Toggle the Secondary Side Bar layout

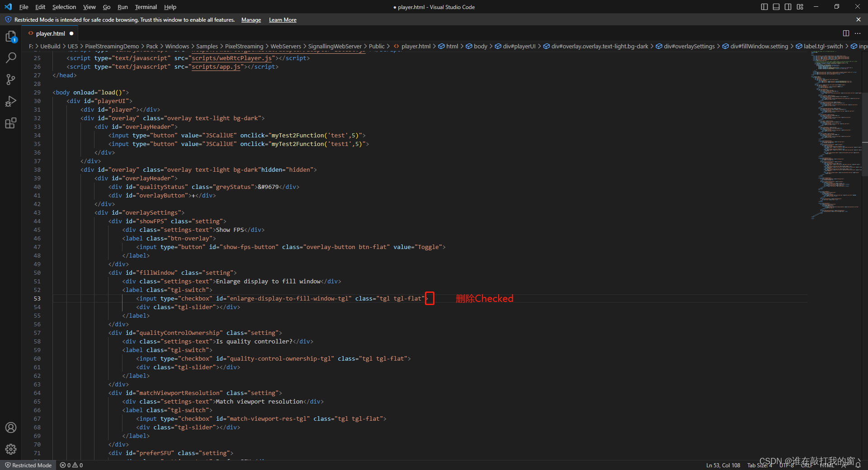[x=788, y=7]
